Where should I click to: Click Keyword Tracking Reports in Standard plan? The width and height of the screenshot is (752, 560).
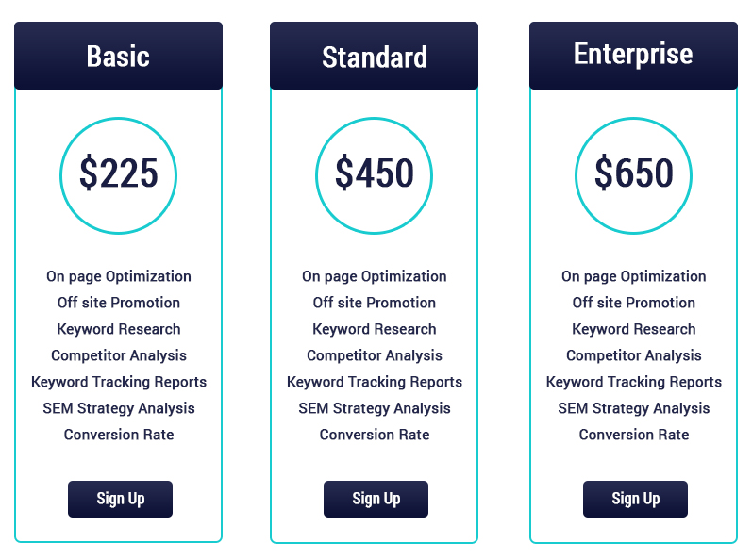tap(374, 382)
